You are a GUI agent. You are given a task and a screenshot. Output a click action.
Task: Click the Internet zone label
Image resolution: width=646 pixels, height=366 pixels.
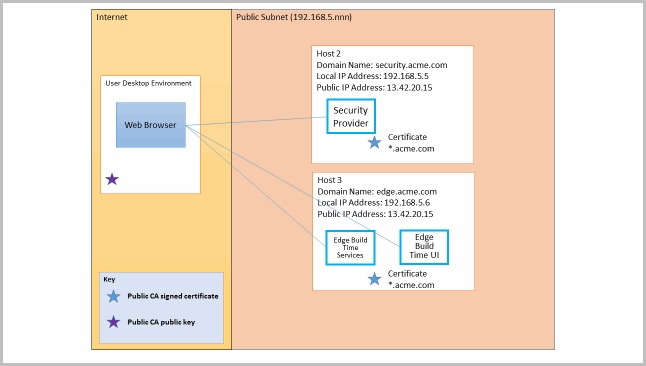point(112,17)
